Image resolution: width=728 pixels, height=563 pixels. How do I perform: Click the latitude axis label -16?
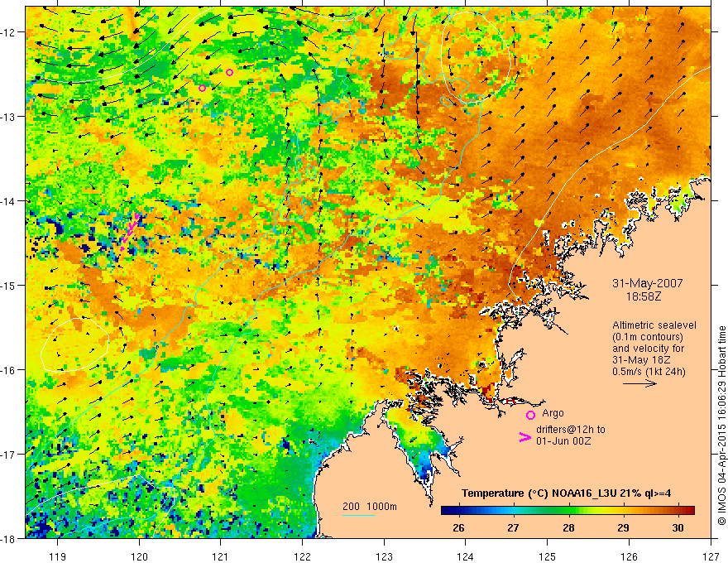coord(9,370)
